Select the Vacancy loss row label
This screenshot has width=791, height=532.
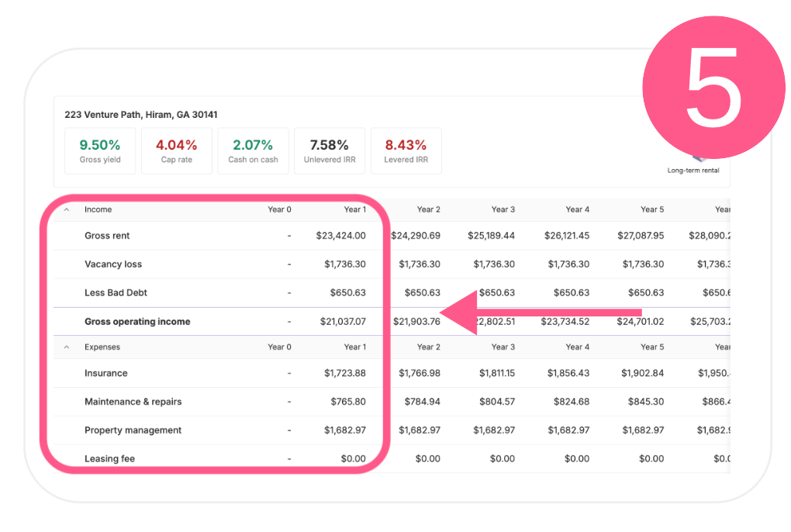(x=113, y=264)
